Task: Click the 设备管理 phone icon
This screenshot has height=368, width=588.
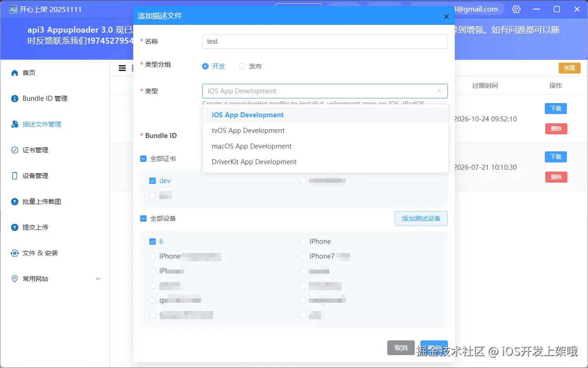Action: (15, 176)
